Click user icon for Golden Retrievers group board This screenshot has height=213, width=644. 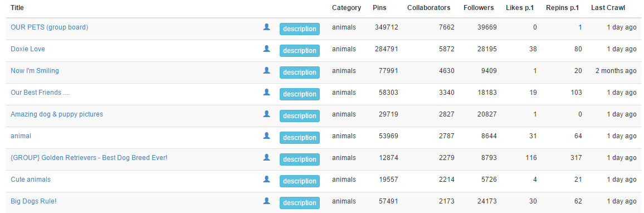coord(266,157)
